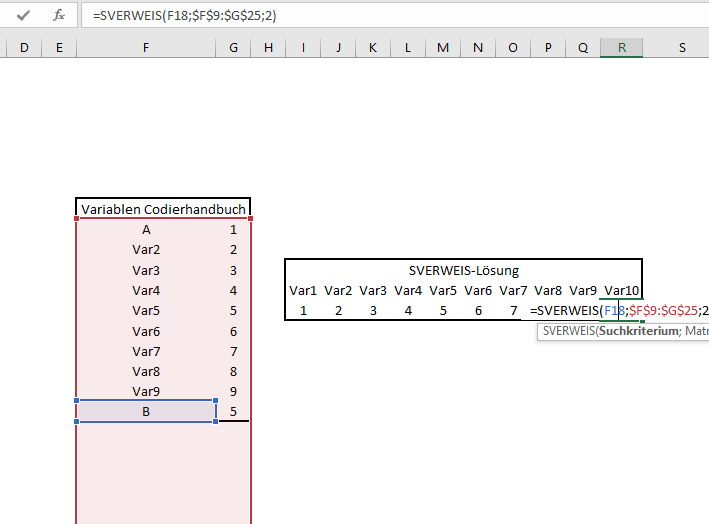The image size is (709, 524).
Task: Select value 3 next to codebook Var3
Action: 233,270
